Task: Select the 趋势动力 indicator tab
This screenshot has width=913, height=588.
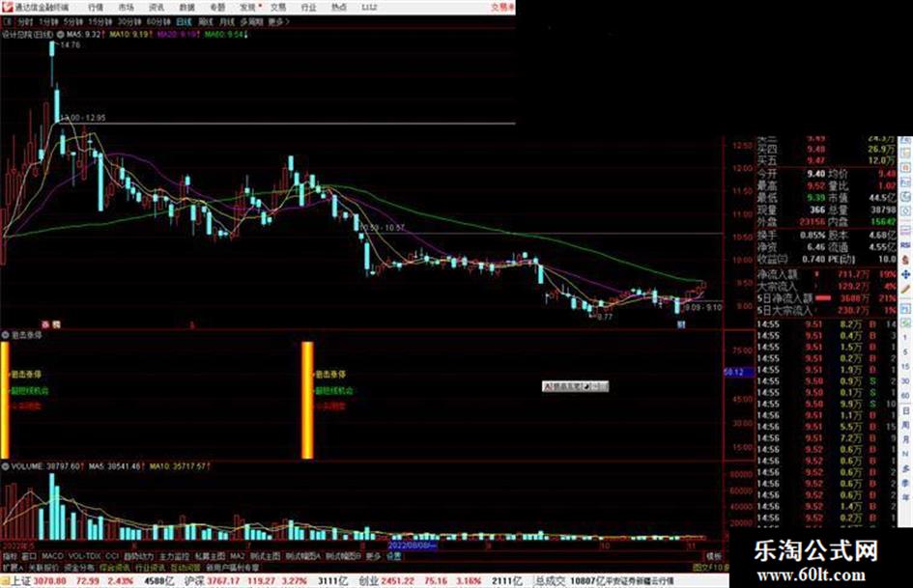Action: pos(138,556)
